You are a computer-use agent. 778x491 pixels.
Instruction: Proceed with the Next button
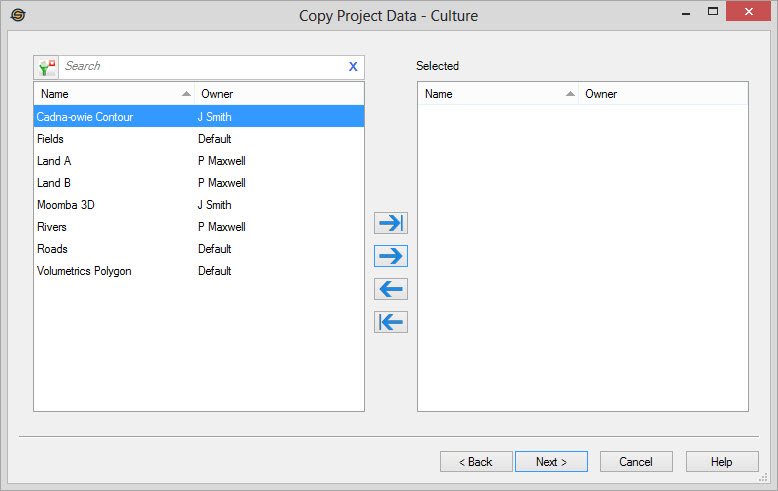pos(551,462)
